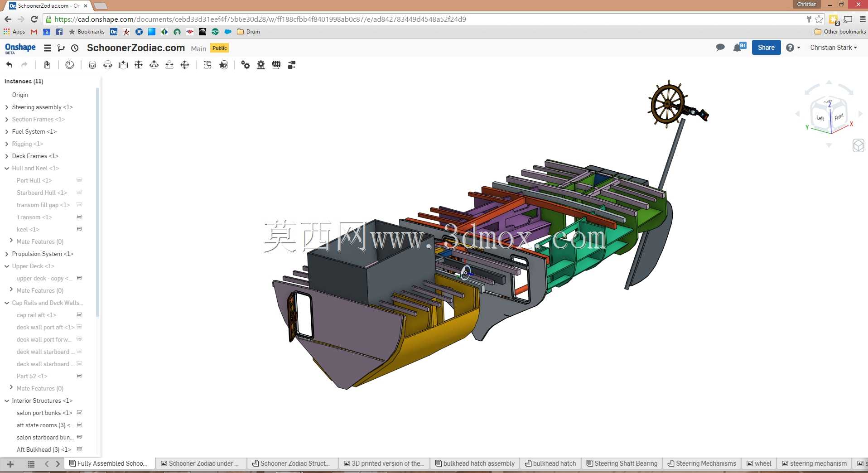Open the Christian Stark user dropdown
868x473 pixels.
(x=834, y=48)
